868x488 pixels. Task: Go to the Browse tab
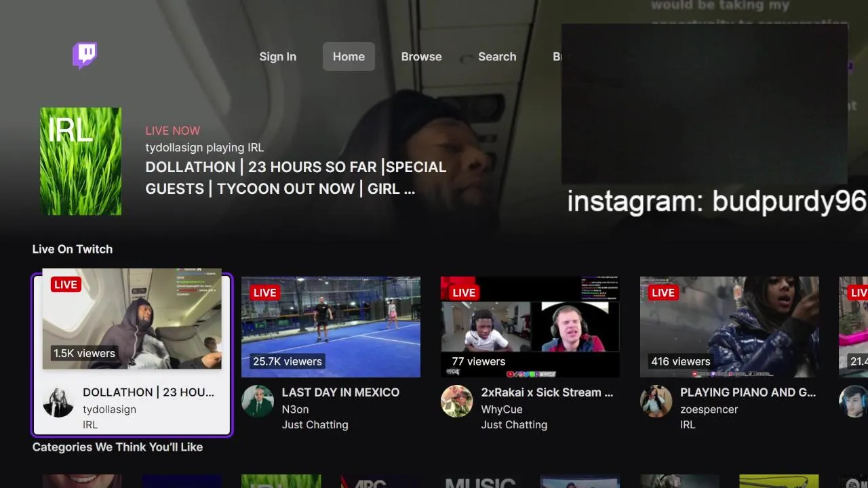pyautogui.click(x=421, y=57)
